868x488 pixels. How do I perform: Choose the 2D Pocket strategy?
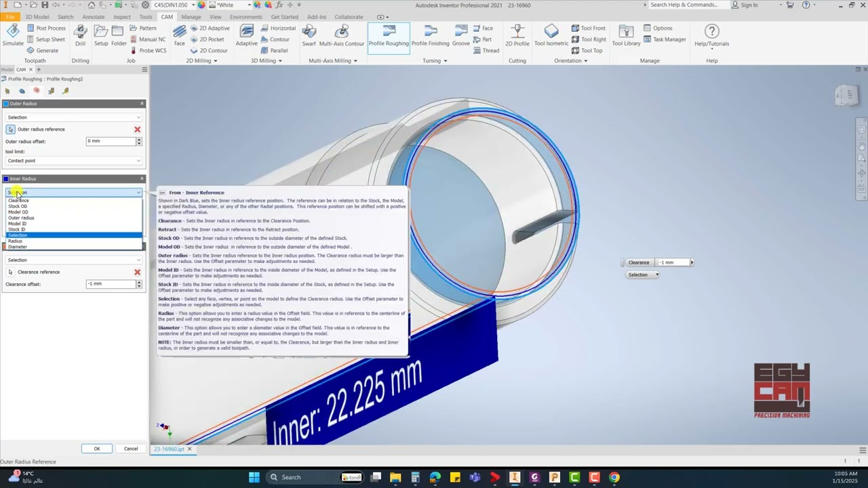[207, 39]
